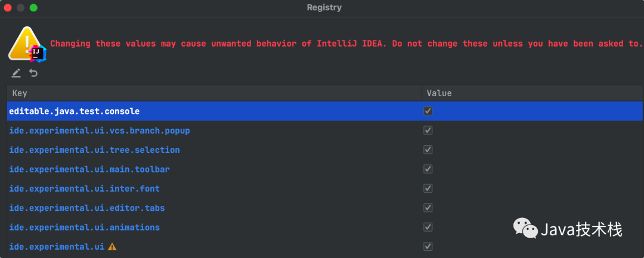This screenshot has height=258, width=644.
Task: Toggle editable.java.test.console checkbox
Action: pos(428,111)
